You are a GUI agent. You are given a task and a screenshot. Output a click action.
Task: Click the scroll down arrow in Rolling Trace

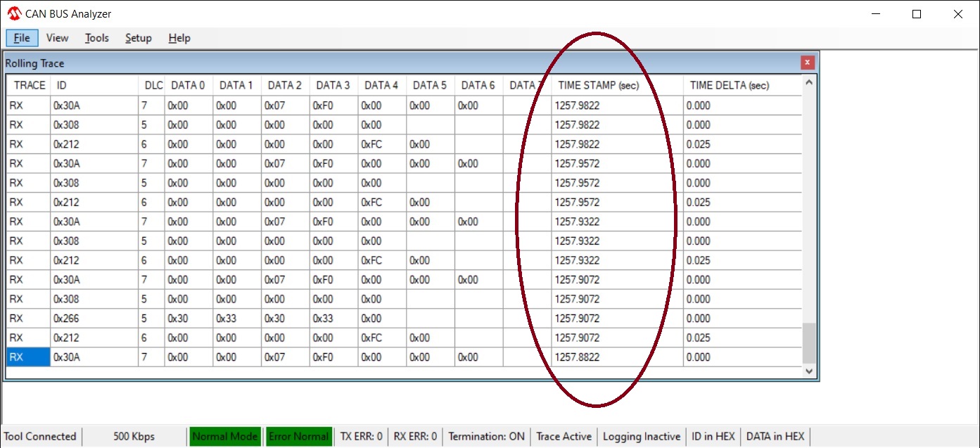(809, 371)
